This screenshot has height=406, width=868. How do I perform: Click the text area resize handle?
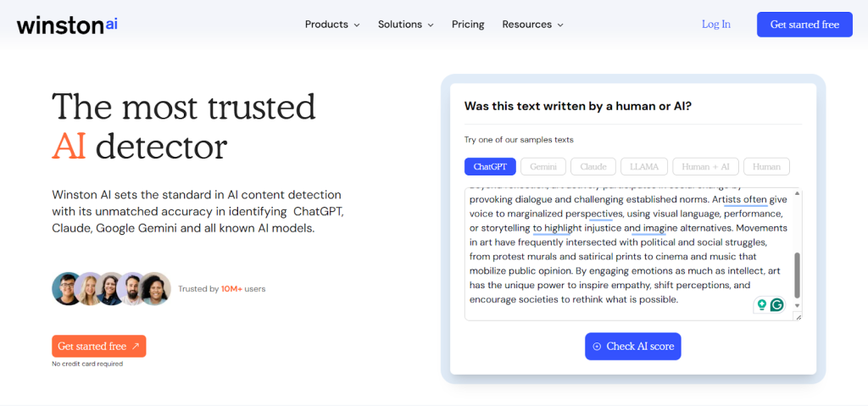click(797, 316)
